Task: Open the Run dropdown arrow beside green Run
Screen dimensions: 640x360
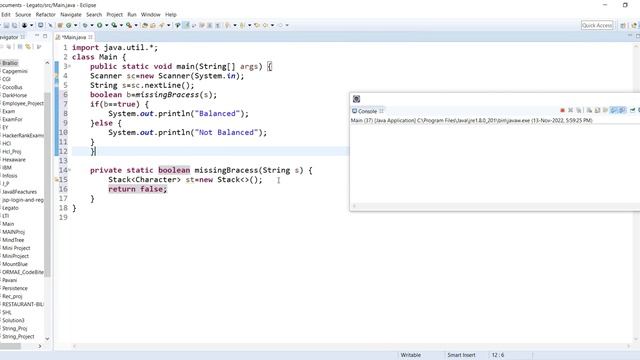Action: click(107, 25)
